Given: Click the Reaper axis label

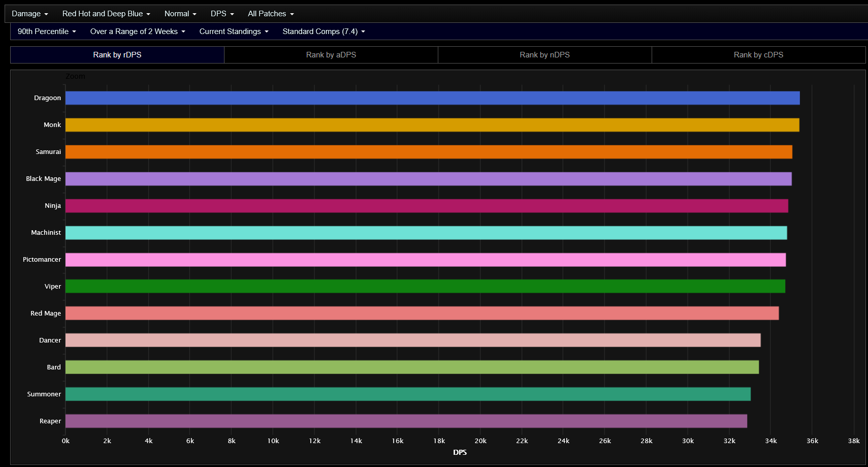Looking at the screenshot, I should [50, 421].
